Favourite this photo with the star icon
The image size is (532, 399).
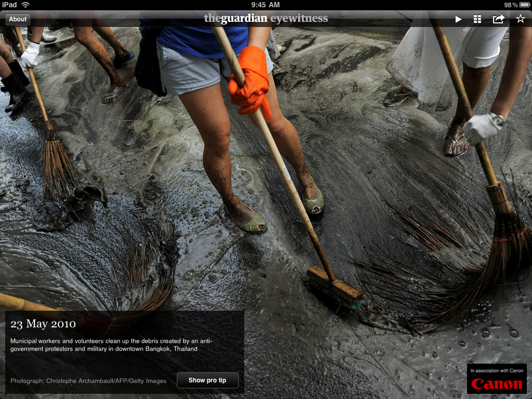[x=520, y=19]
